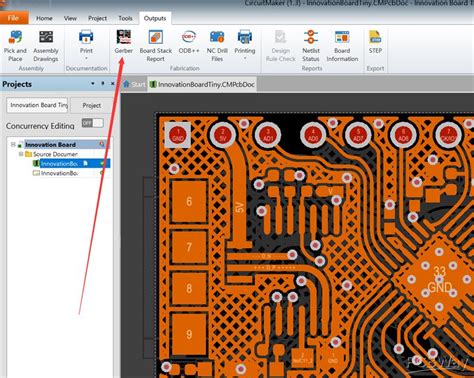Export board as STEP file
Screen dimensions: 474x378
pos(375,42)
